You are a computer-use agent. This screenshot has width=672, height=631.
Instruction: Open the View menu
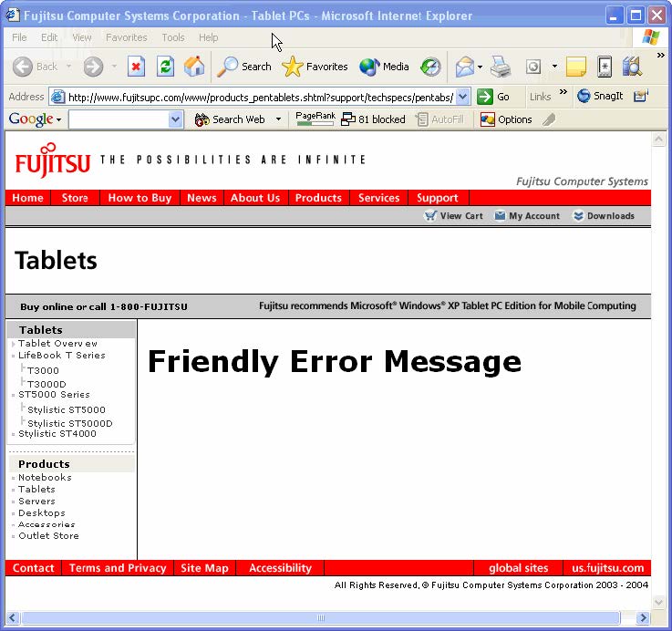coord(82,37)
